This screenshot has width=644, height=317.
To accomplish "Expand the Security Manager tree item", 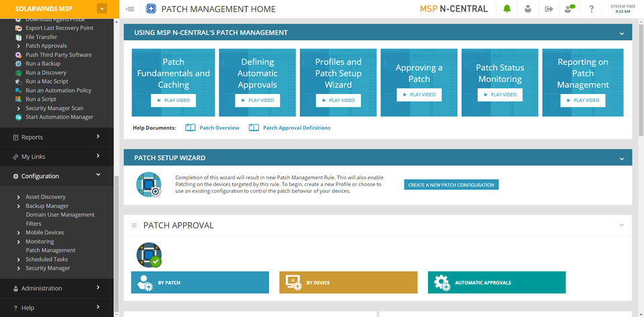I will 19,268.
